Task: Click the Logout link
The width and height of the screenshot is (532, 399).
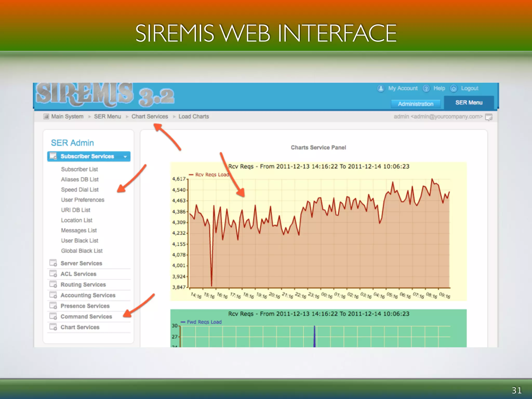Action: 470,88
